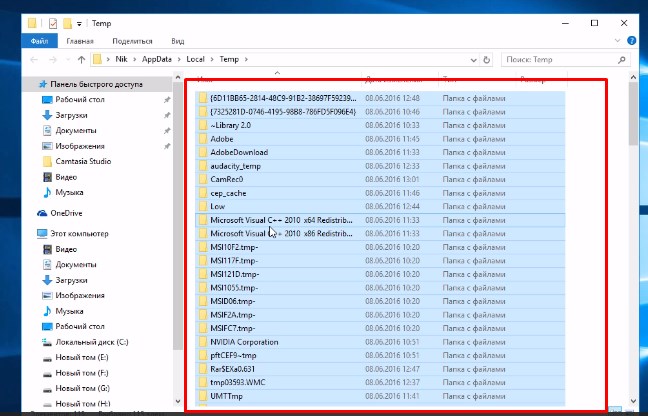The height and width of the screenshot is (416, 648).
Task: Click the Refresh button beside address bar
Action: (487, 60)
